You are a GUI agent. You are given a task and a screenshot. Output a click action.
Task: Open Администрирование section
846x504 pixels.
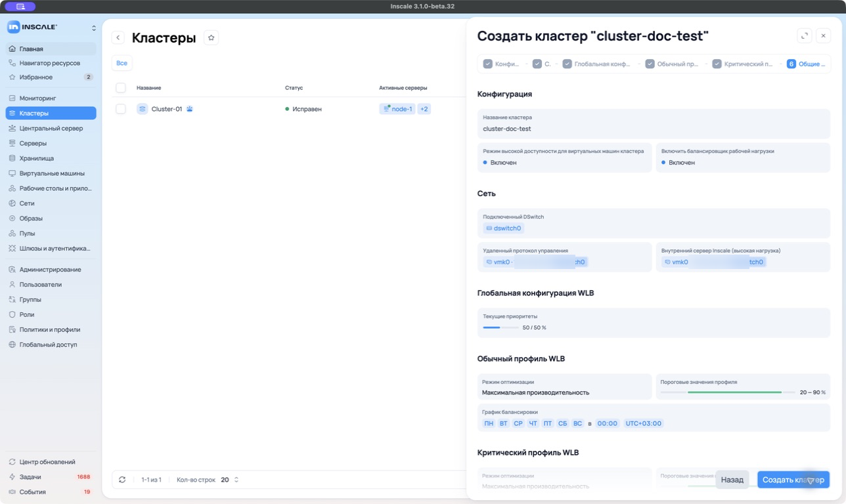pyautogui.click(x=51, y=269)
